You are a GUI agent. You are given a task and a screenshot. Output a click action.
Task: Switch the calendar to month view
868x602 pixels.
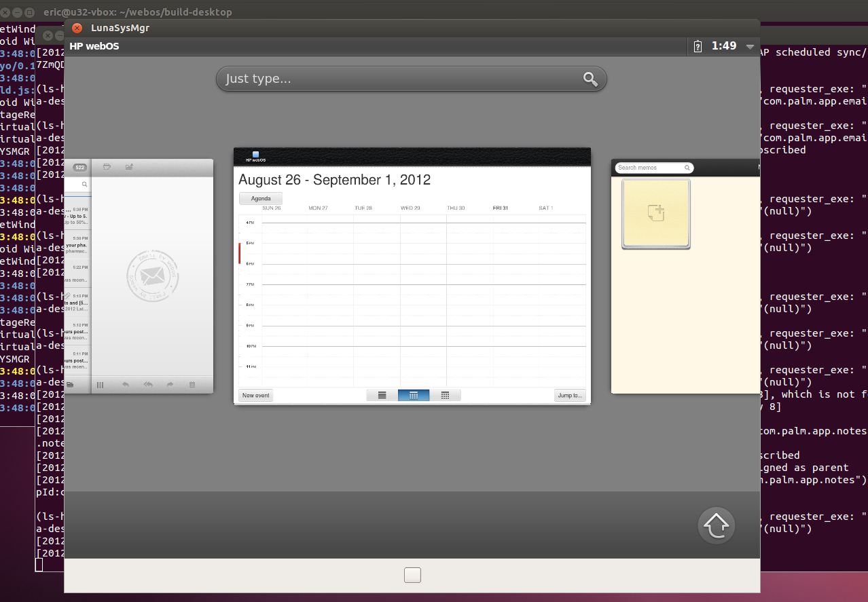click(x=445, y=395)
